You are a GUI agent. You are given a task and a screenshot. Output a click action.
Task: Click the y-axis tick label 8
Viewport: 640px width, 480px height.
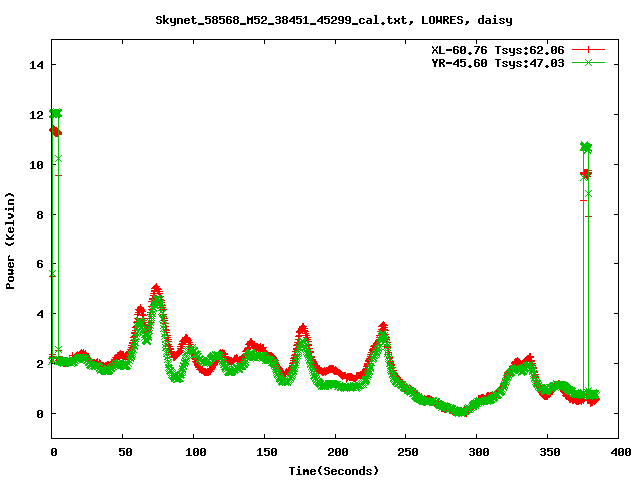(40, 215)
